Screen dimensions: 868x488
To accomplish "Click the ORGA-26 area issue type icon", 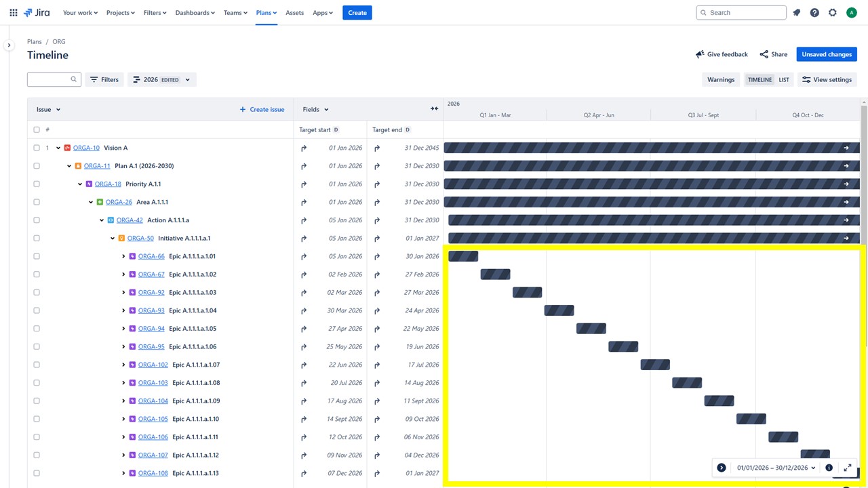I will pos(100,202).
